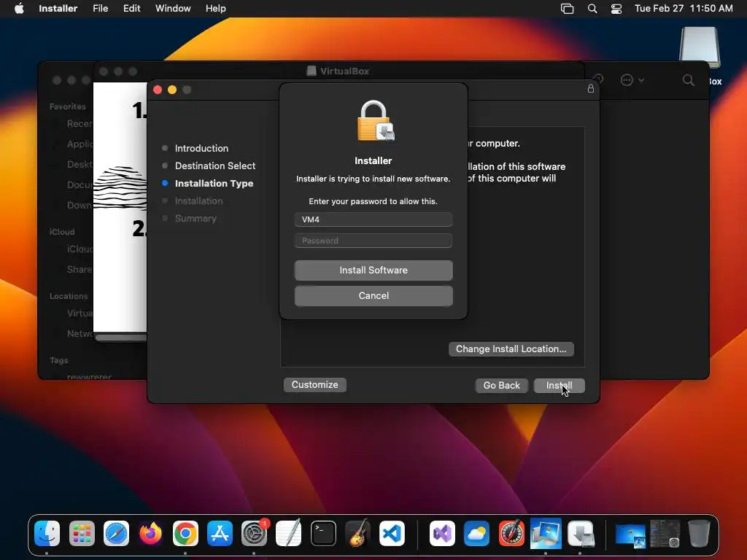Open the Installer application menu
Viewport: 747px width, 560px height.
[x=58, y=9]
